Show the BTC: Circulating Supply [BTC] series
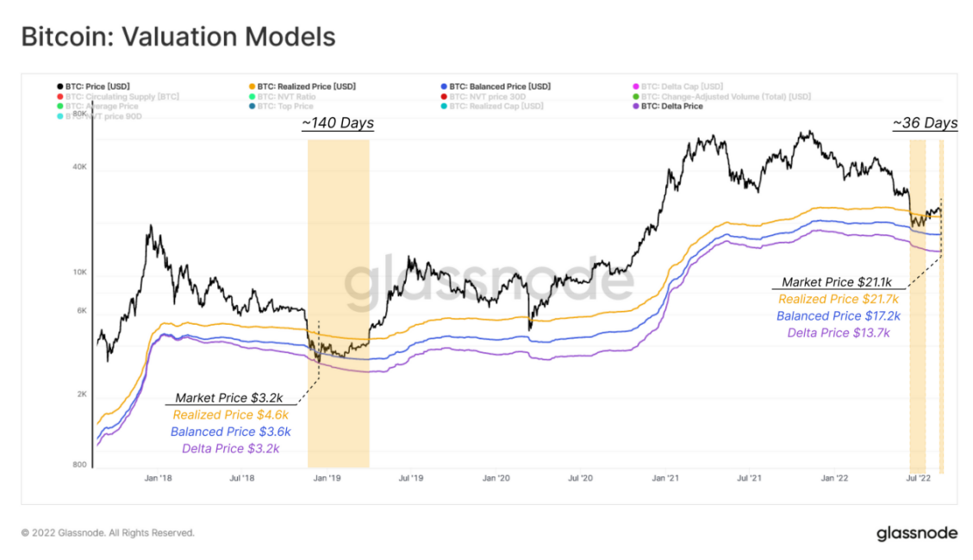 point(118,96)
